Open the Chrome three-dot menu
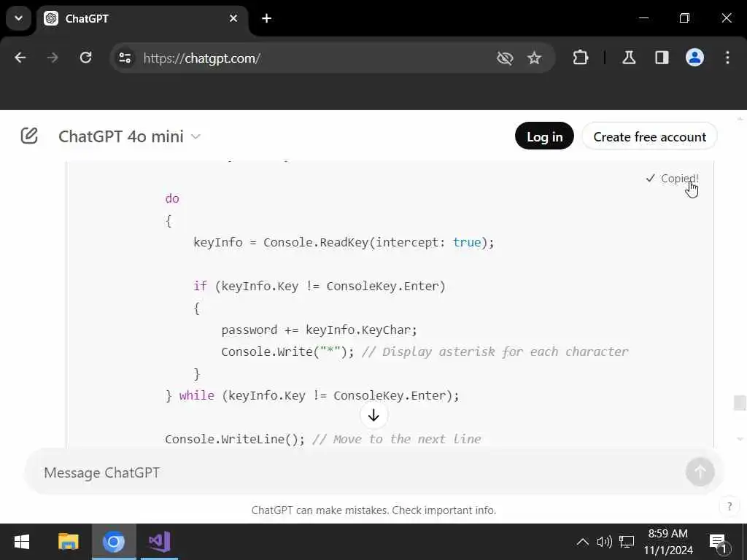Screen dimensions: 747x560 tap(727, 58)
